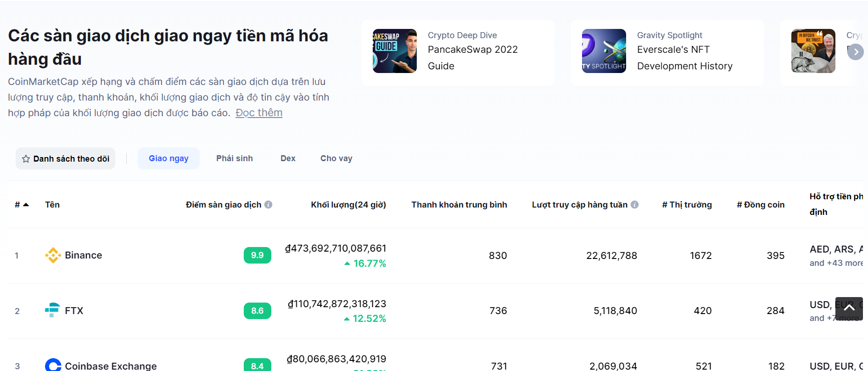Click Binance's 9.9 exchange score badge

[258, 255]
